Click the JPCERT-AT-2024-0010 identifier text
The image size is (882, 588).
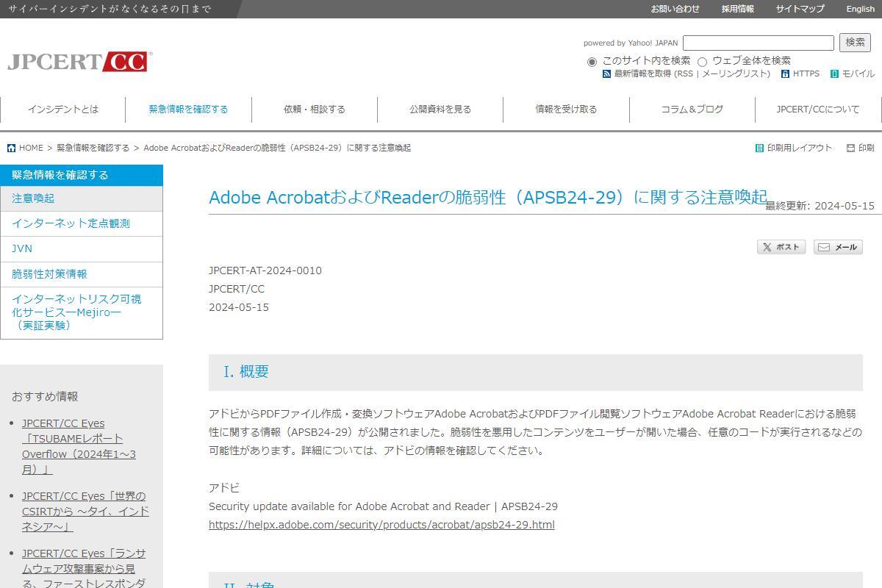point(265,270)
